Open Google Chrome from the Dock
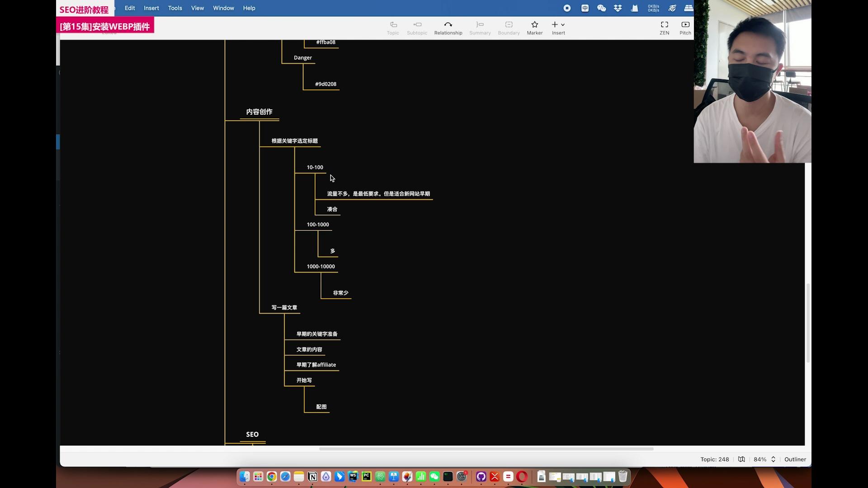Screen dimensions: 868x488 tap(272, 476)
